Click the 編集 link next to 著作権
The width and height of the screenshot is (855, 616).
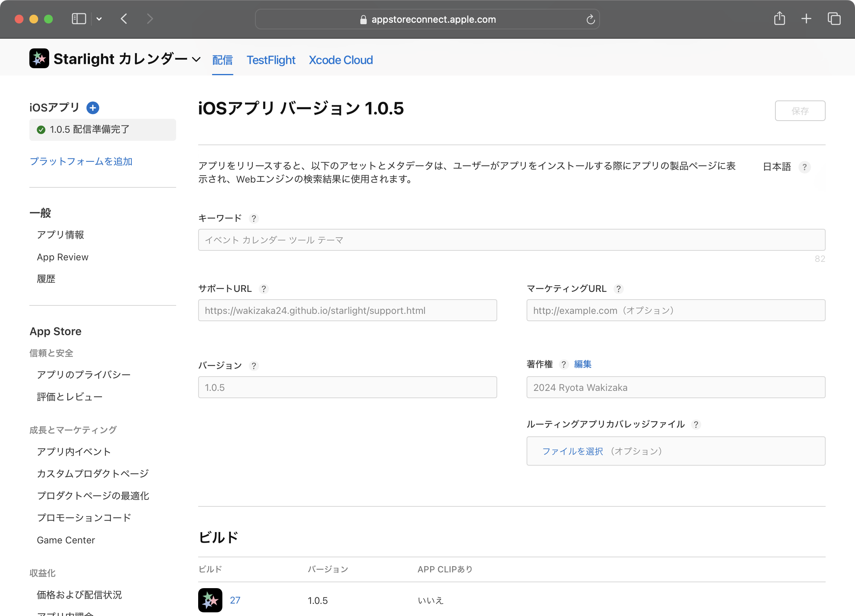tap(582, 364)
